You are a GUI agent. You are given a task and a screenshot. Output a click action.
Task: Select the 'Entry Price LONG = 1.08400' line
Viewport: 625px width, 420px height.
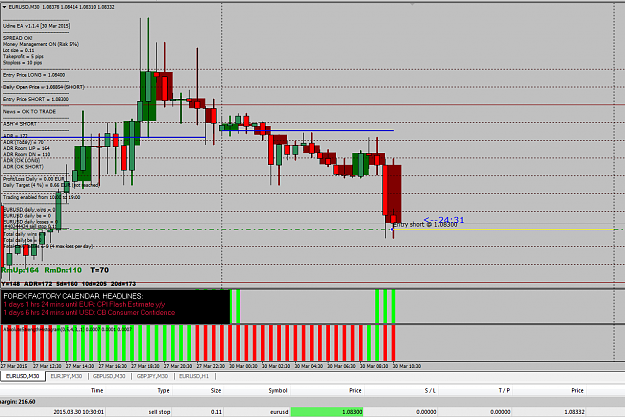click(34, 75)
